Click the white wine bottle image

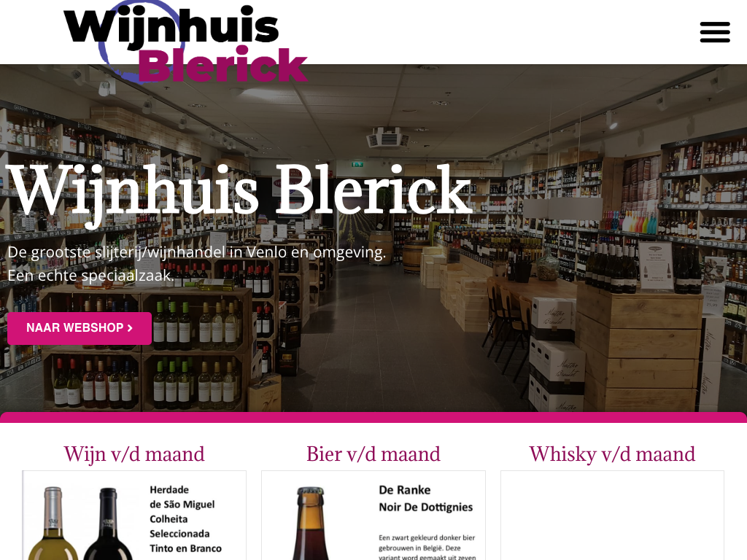53,524
